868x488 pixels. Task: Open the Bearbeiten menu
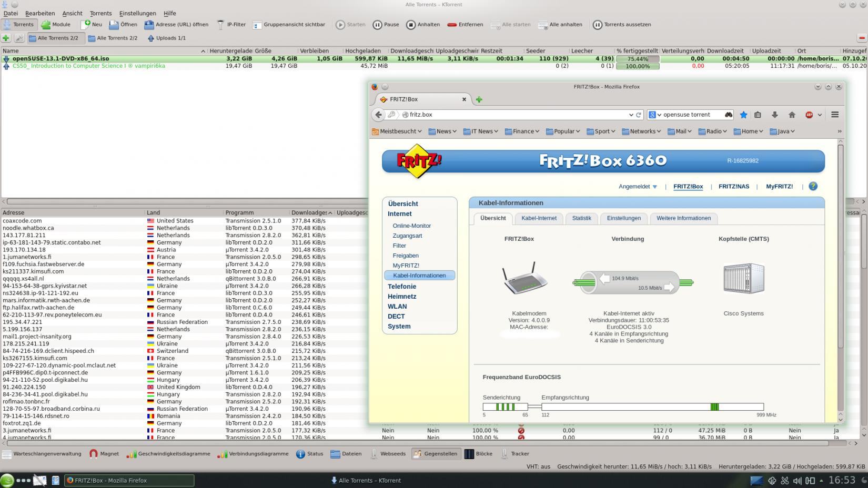(40, 13)
